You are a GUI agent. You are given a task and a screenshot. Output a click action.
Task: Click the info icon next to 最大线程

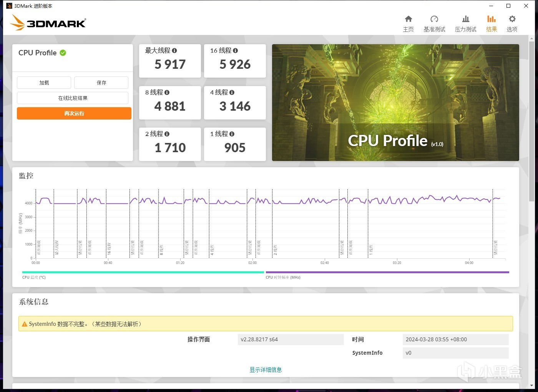pyautogui.click(x=174, y=50)
